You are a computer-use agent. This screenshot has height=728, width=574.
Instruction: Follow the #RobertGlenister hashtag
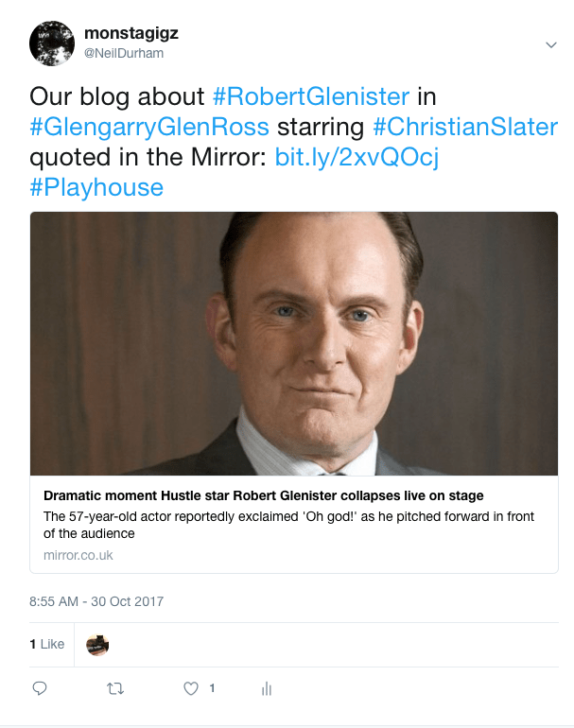[310, 96]
